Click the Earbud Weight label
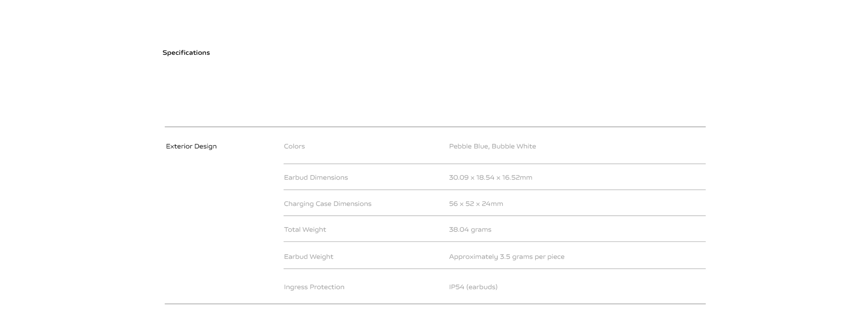This screenshot has width=868, height=309. (308, 257)
